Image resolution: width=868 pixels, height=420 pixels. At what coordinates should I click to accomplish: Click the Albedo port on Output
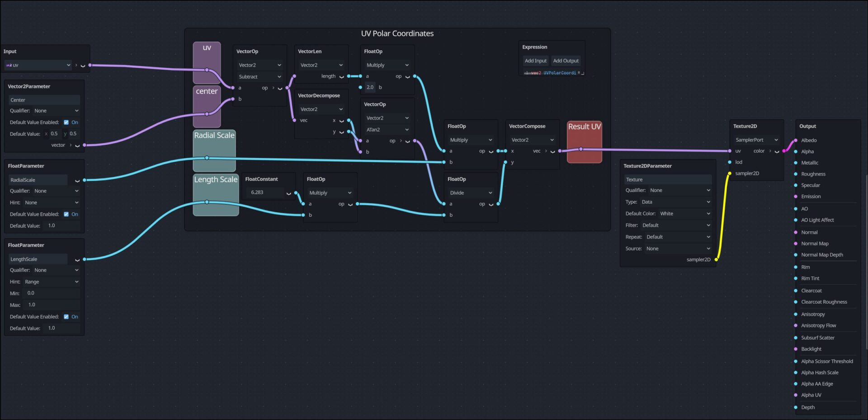(x=796, y=140)
